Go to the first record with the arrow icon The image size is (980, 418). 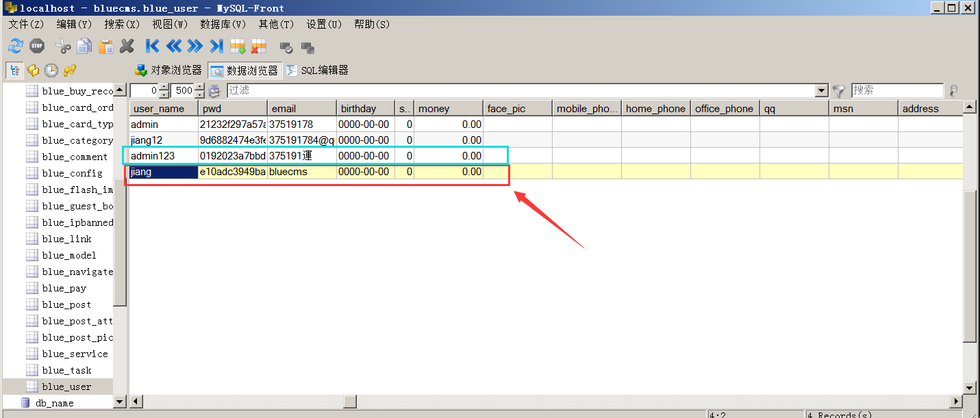tap(152, 47)
